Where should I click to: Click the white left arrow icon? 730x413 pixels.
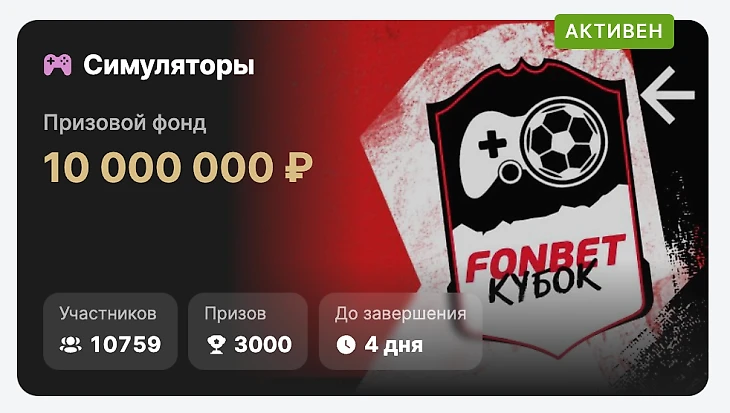point(667,95)
